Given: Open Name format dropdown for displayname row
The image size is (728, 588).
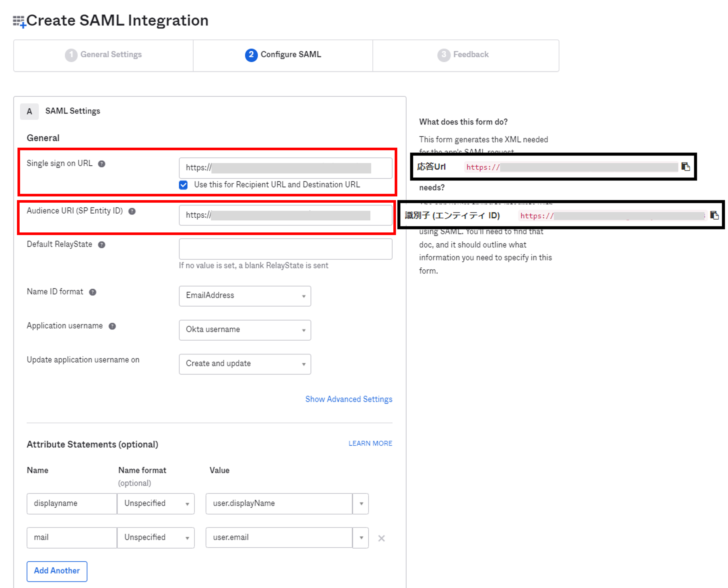Looking at the screenshot, I should (x=156, y=504).
